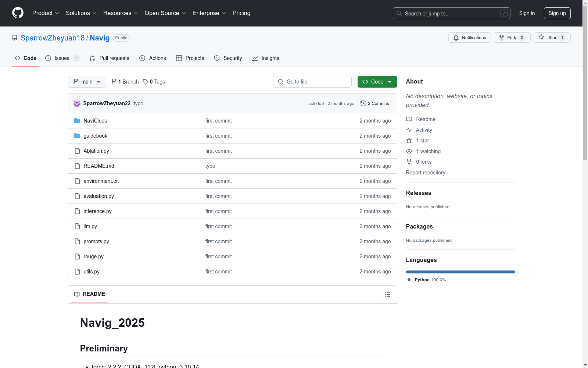Click the utils.py file icon

(77, 272)
